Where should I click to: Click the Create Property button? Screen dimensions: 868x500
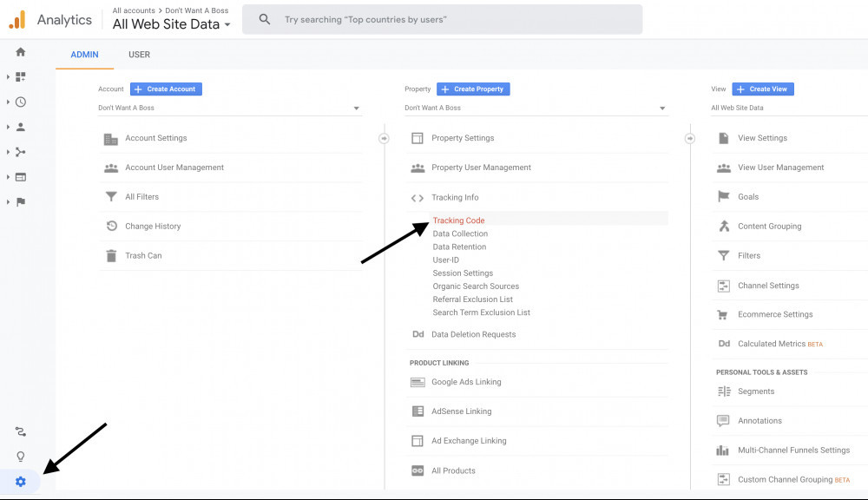click(x=473, y=89)
